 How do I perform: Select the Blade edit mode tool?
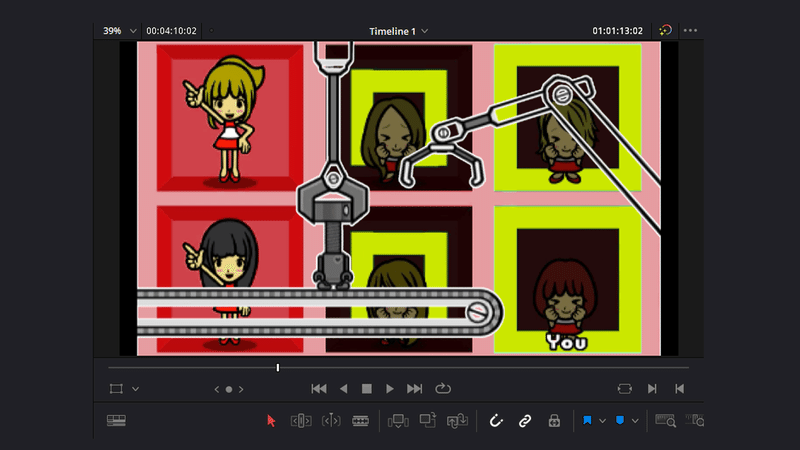coord(360,421)
